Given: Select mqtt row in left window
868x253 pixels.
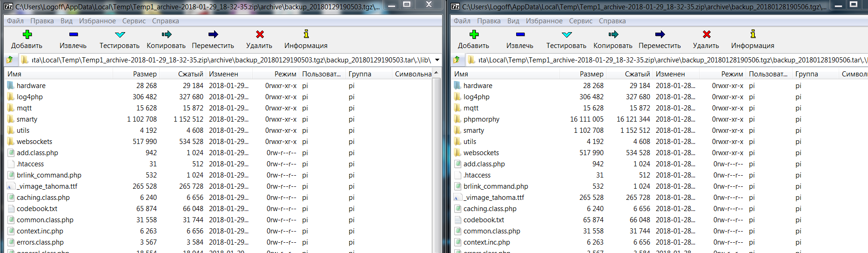Looking at the screenshot, I should pyautogui.click(x=219, y=108).
